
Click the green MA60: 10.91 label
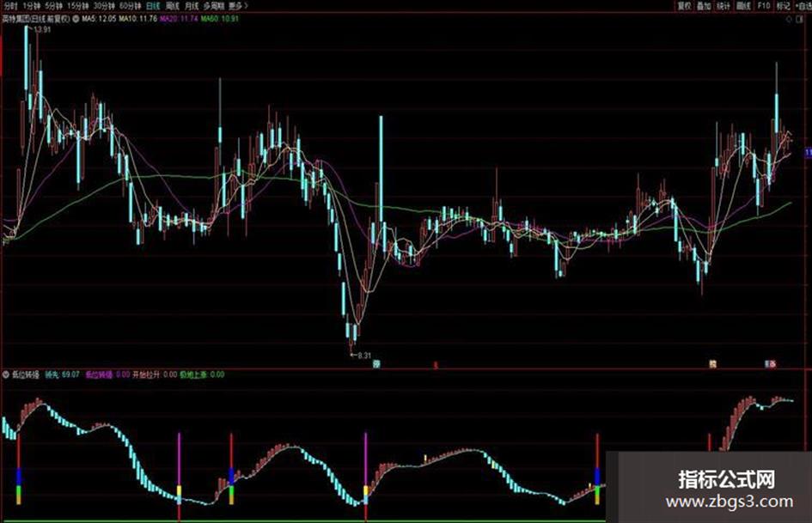(x=220, y=19)
